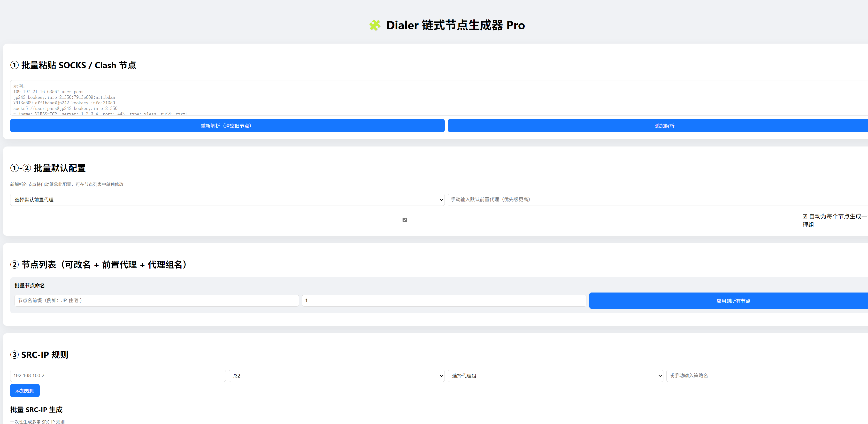
Task: Click the 添加规则 button
Action: tap(25, 390)
